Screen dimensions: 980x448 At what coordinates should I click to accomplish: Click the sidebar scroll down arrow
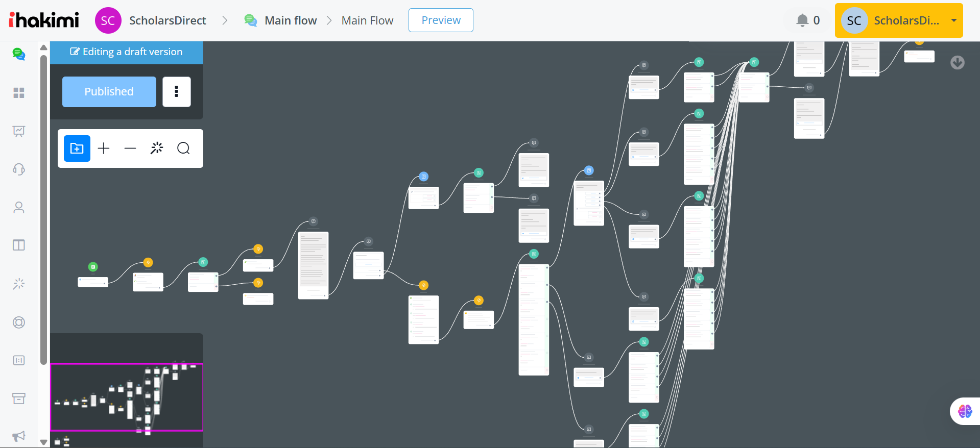pos(44,442)
